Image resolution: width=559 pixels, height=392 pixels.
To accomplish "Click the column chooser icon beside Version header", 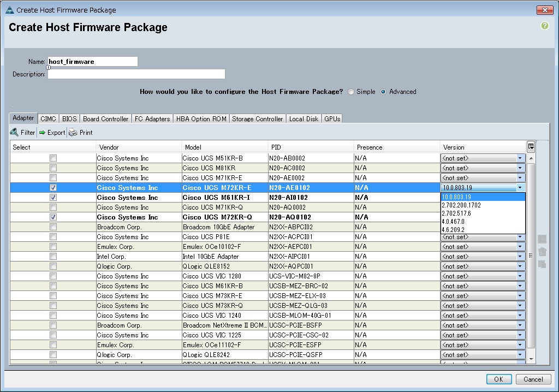I will click(x=531, y=146).
